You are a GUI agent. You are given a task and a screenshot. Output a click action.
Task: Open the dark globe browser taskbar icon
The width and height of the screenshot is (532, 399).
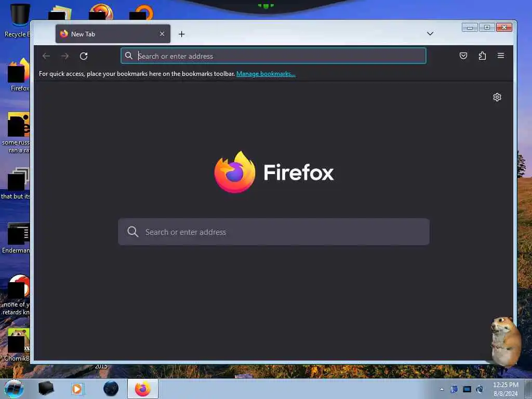111,389
